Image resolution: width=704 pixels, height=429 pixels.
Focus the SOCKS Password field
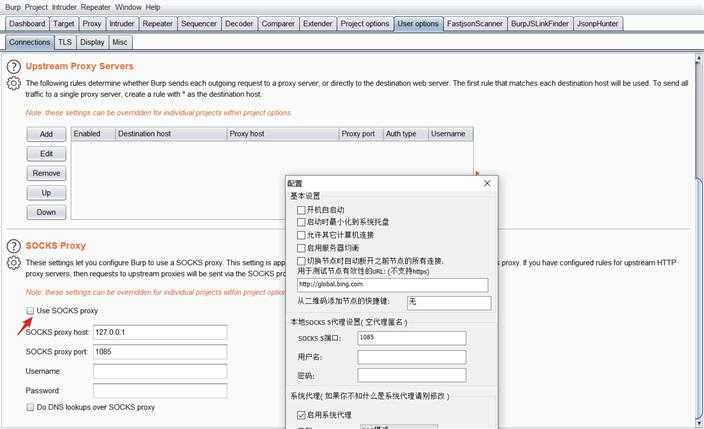160,391
